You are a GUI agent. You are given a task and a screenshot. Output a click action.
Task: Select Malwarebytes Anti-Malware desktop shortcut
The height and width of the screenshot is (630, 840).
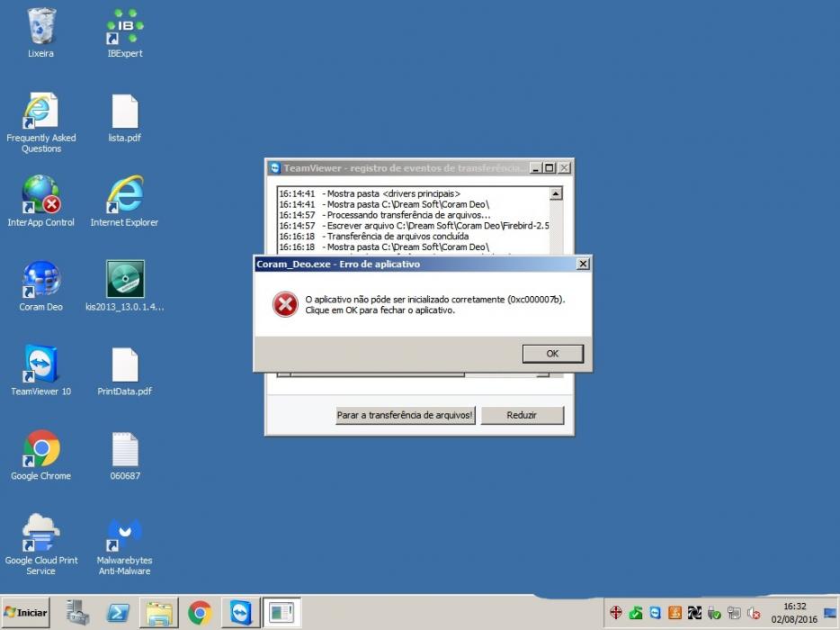[x=125, y=544]
